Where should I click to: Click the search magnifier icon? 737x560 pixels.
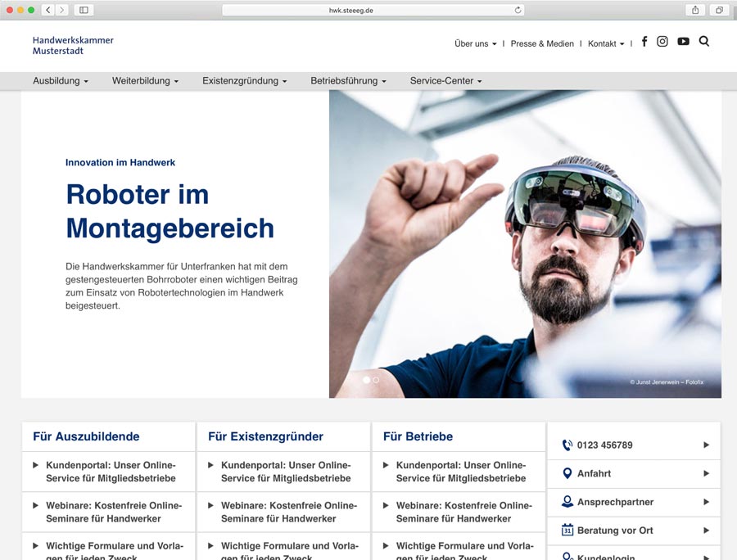click(704, 42)
